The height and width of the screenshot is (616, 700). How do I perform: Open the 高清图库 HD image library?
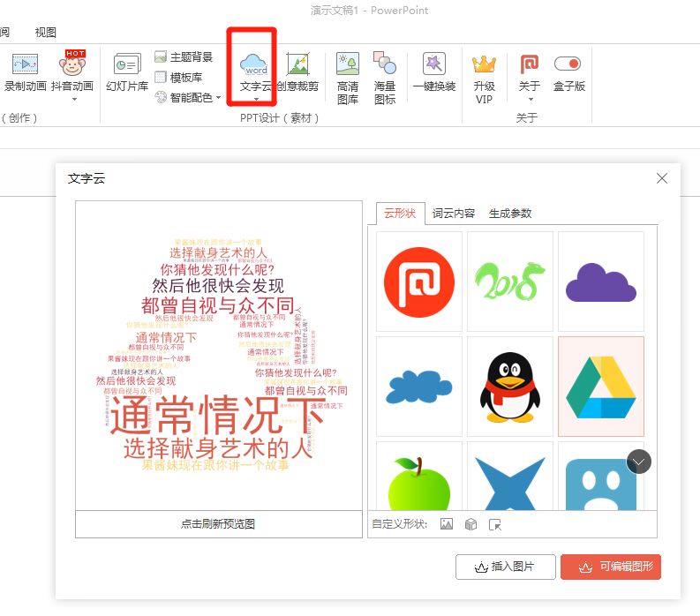(348, 79)
